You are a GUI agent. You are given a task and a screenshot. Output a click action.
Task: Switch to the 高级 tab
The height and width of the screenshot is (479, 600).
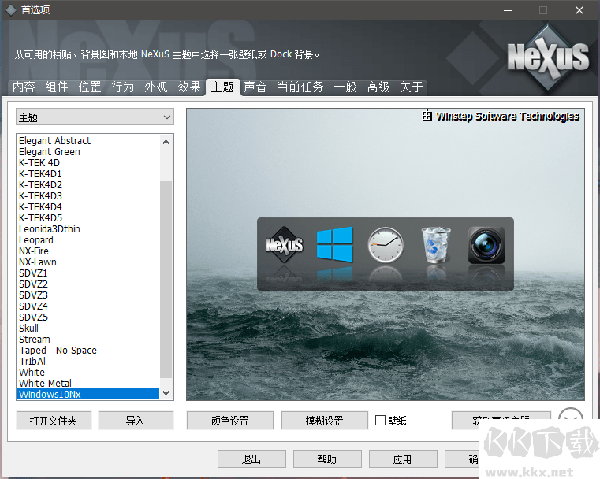point(378,87)
